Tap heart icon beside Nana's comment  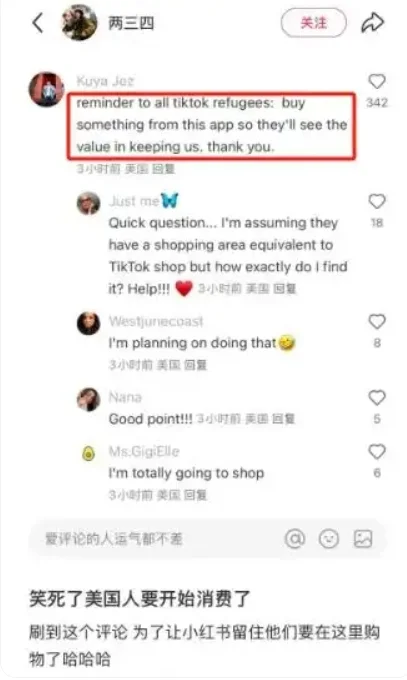(377, 397)
